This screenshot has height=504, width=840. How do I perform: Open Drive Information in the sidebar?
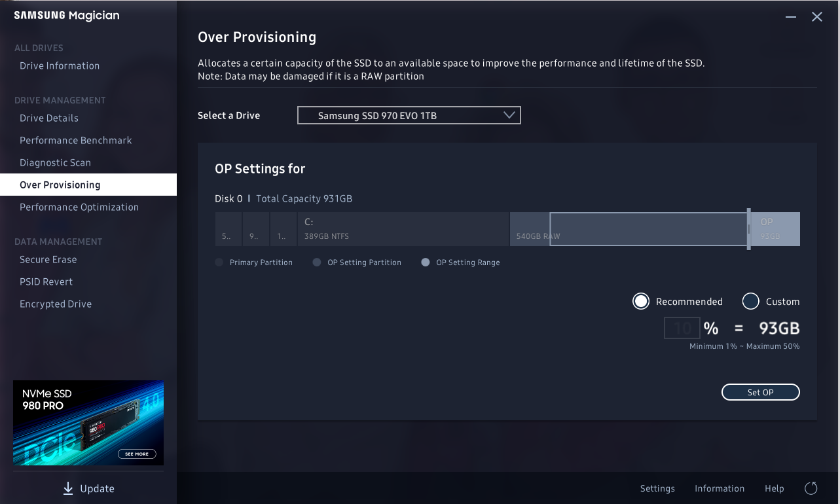click(60, 65)
